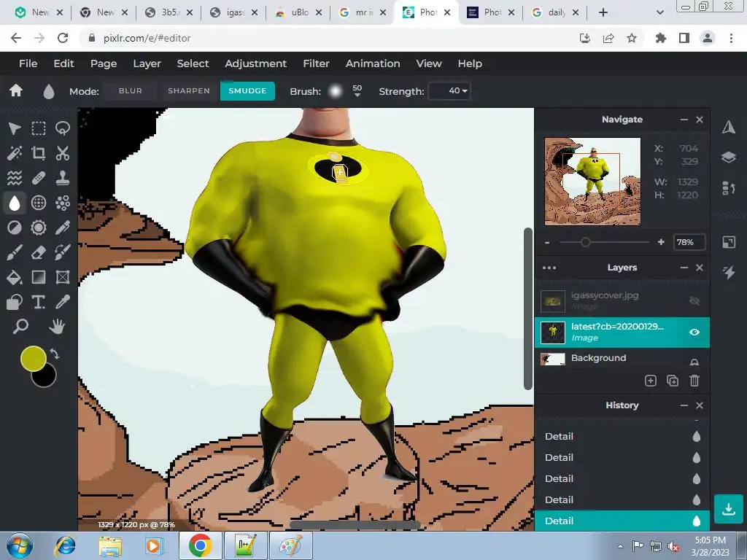Open Windows Start menu
This screenshot has height=560, width=747.
(x=20, y=545)
